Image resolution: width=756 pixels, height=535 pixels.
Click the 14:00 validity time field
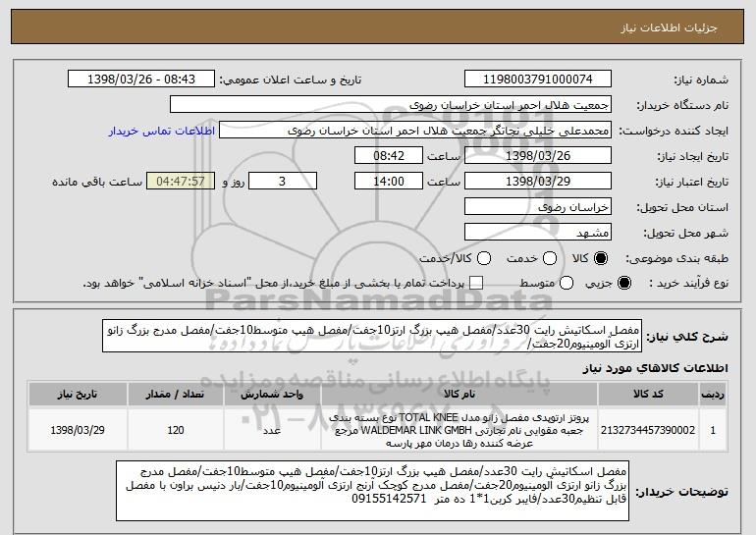389,182
